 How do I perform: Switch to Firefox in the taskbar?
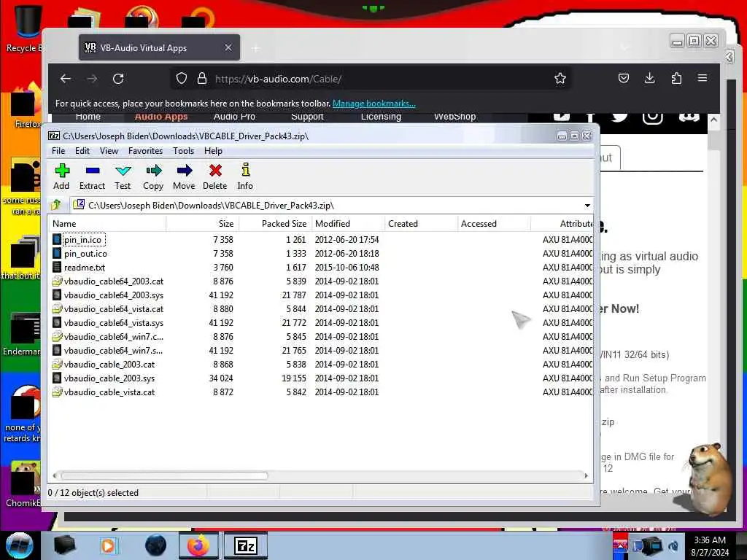click(198, 545)
